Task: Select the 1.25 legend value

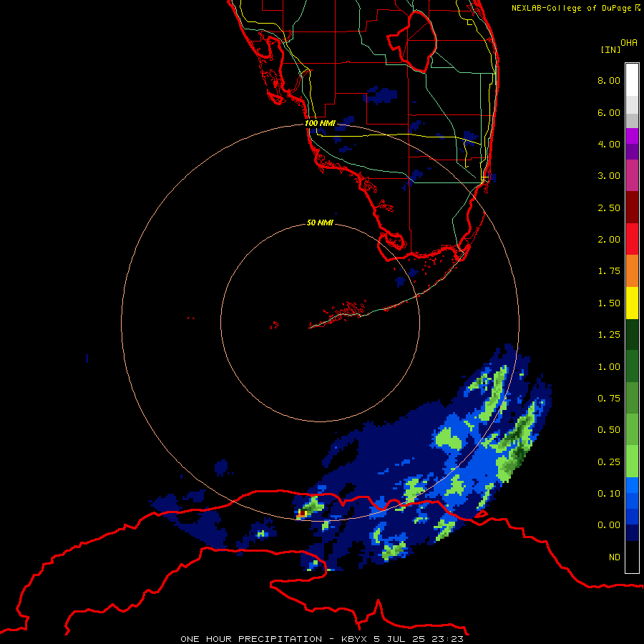Action: [x=609, y=335]
